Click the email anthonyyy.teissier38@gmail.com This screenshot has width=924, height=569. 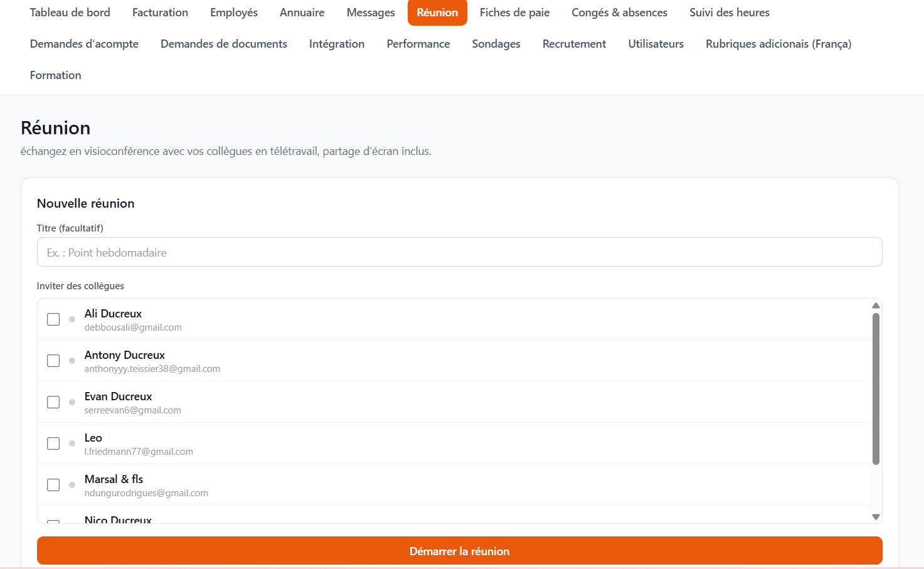click(152, 369)
